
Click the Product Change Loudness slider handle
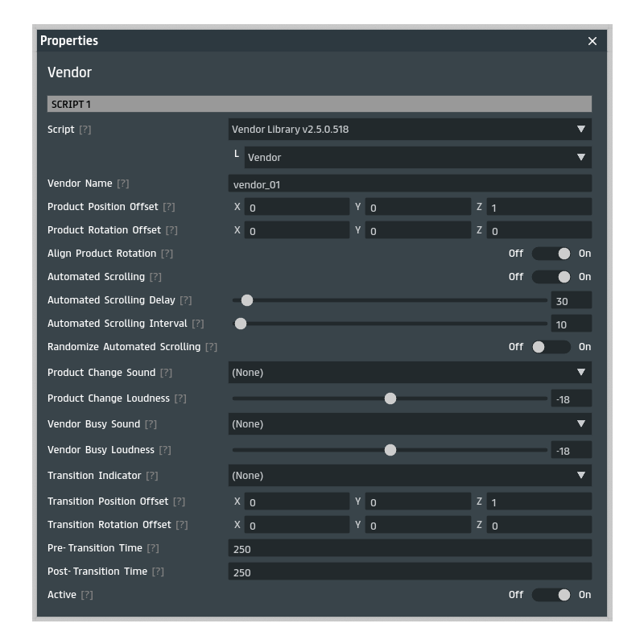pyautogui.click(x=390, y=398)
